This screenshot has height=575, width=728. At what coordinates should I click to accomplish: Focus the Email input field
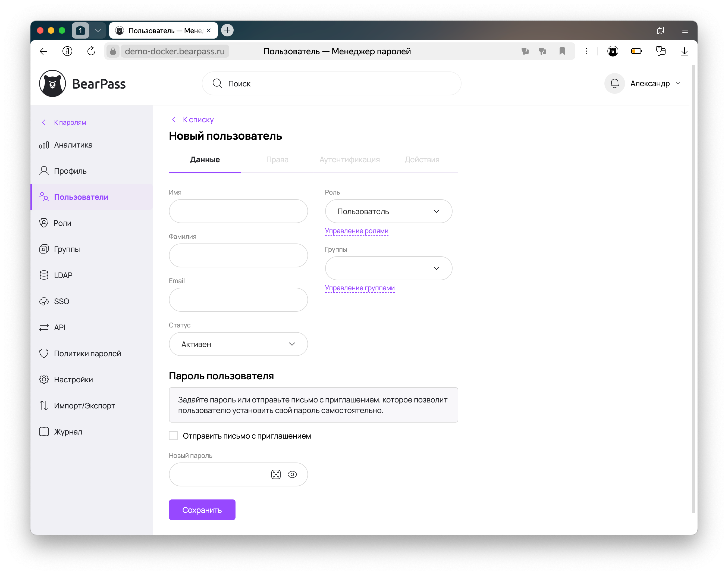click(238, 300)
